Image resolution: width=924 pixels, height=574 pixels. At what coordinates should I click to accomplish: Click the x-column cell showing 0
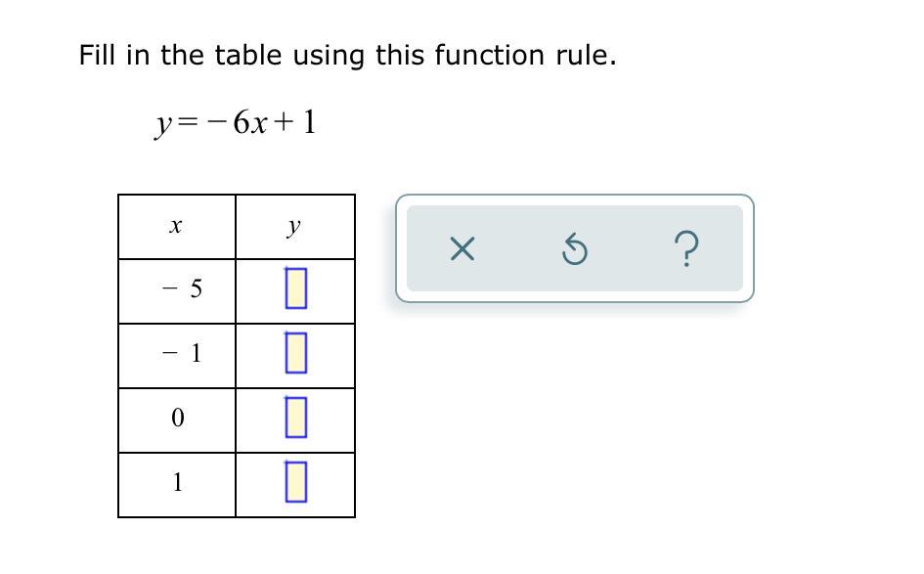177,420
